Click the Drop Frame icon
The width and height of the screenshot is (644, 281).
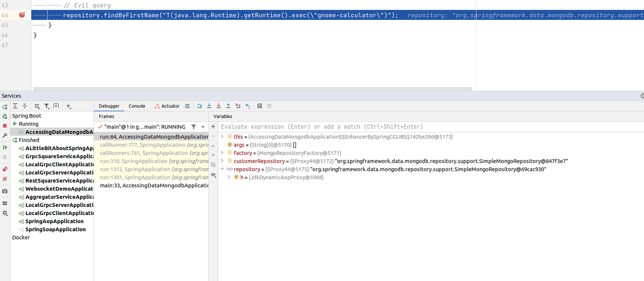(x=238, y=106)
